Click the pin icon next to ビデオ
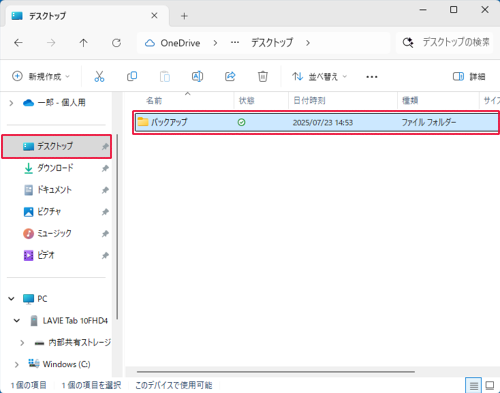This screenshot has width=500, height=393. [x=105, y=256]
